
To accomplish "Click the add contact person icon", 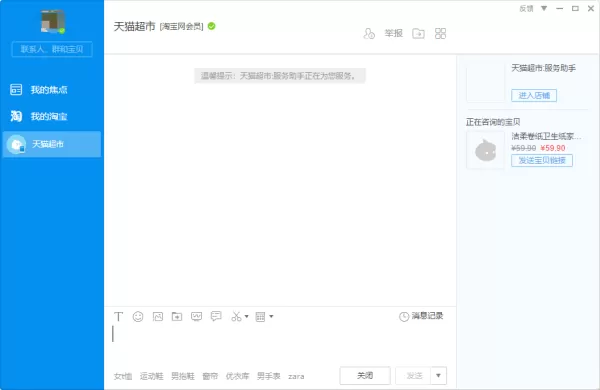I will pos(369,34).
